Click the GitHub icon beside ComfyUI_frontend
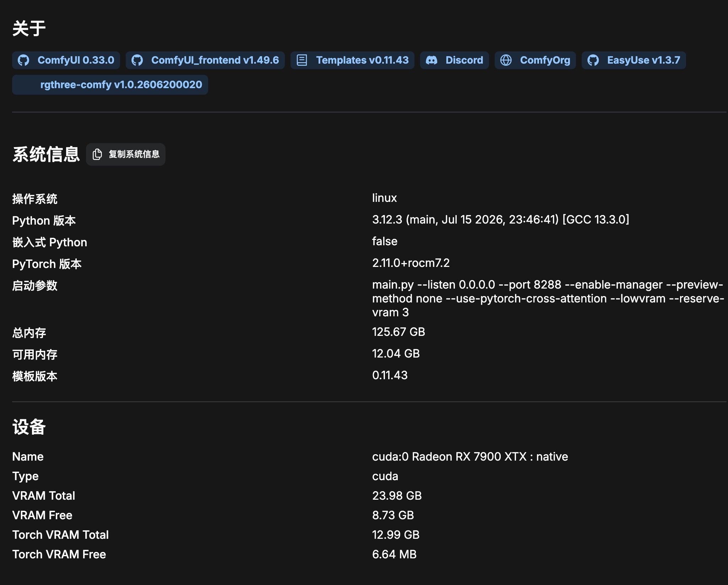Image resolution: width=728 pixels, height=585 pixels. [x=137, y=60]
